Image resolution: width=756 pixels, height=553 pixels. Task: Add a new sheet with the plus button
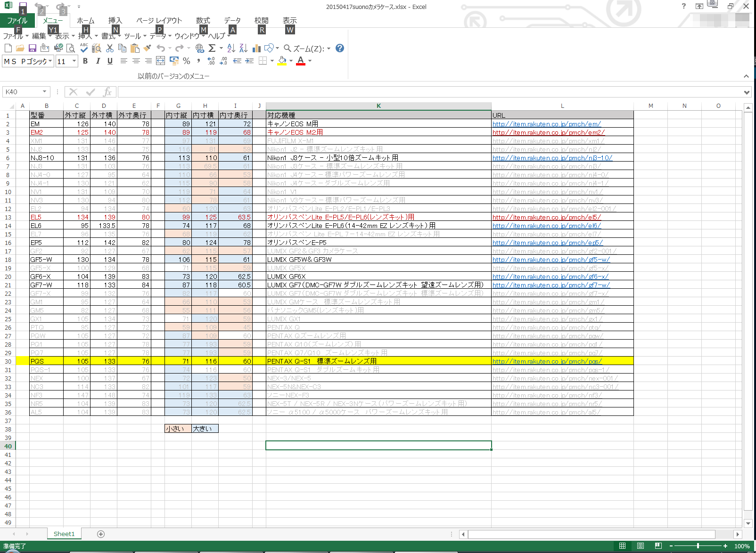(101, 534)
